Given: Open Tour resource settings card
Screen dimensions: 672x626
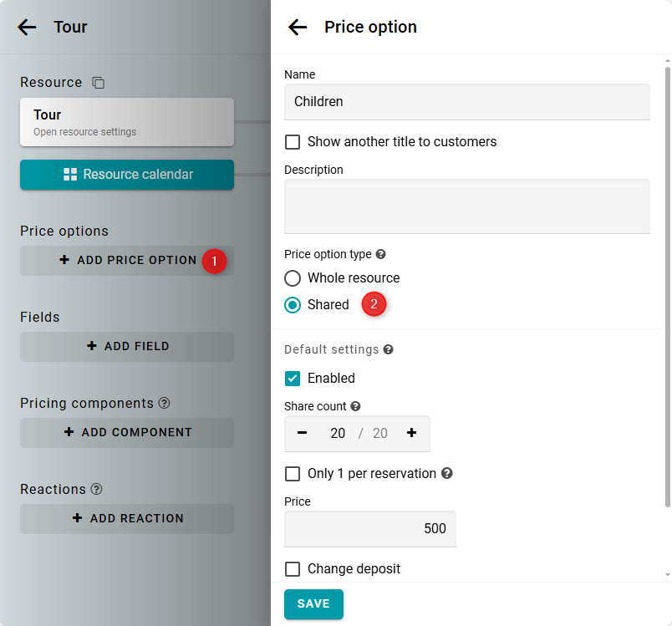Looking at the screenshot, I should tap(127, 122).
